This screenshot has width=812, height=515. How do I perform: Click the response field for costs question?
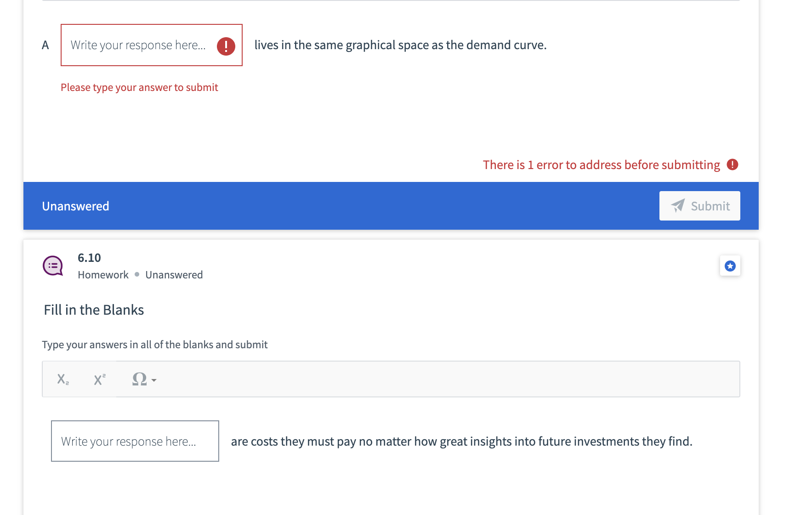coord(135,441)
